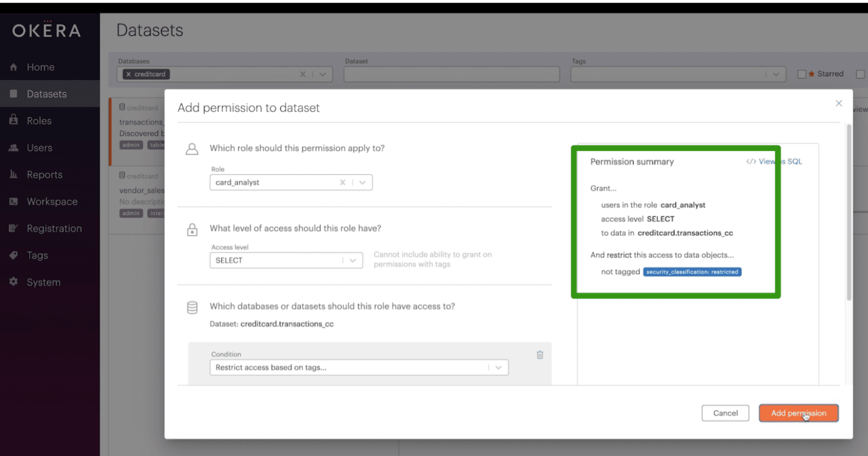The height and width of the screenshot is (456, 868).
Task: Click the Cancel button
Action: 726,413
